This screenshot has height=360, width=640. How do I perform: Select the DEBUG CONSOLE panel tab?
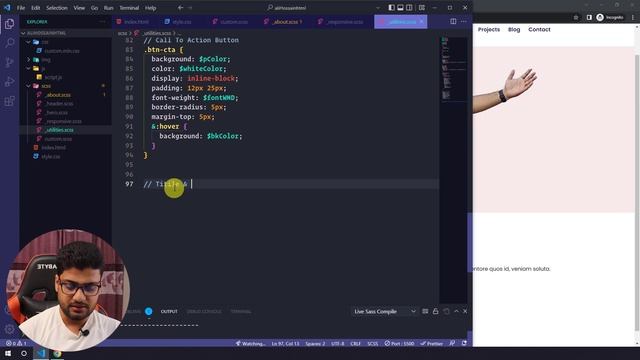(204, 311)
